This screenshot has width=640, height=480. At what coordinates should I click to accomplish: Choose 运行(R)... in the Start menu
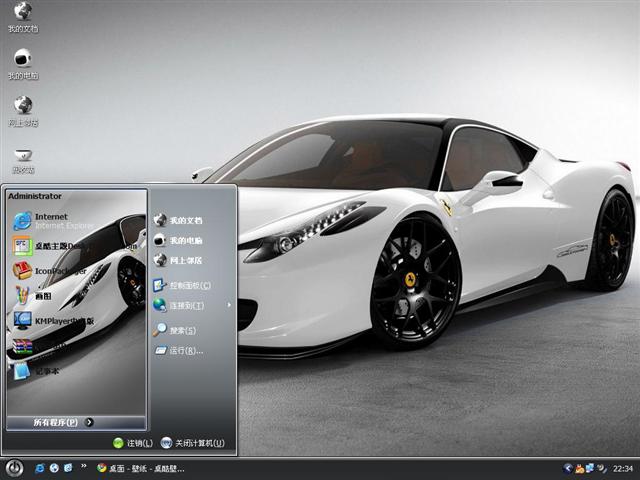click(x=185, y=351)
